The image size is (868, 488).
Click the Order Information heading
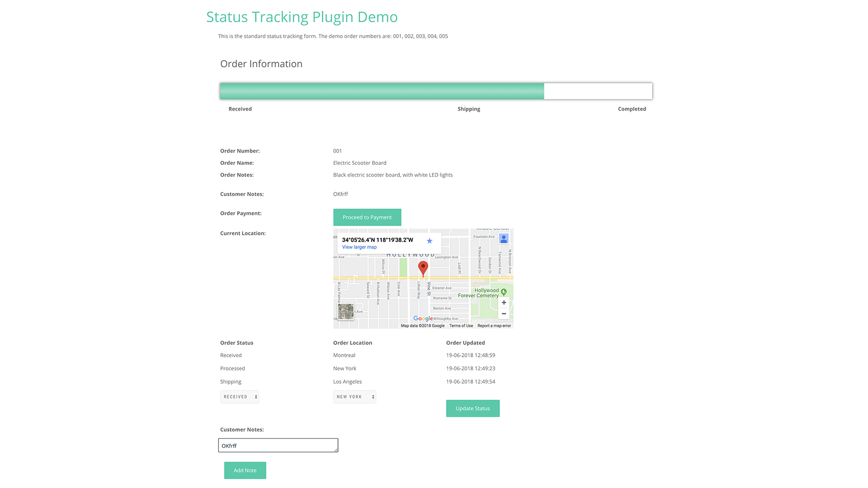[x=261, y=64]
